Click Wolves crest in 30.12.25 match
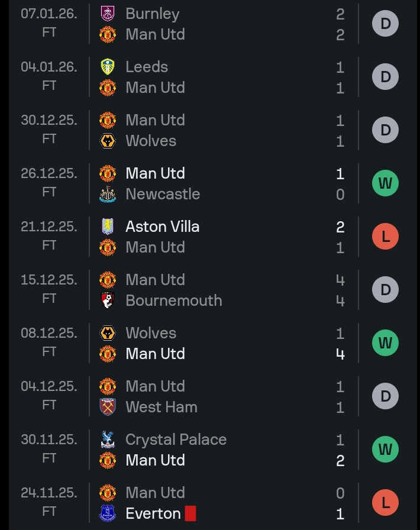Image resolution: width=420 pixels, height=530 pixels. (x=108, y=141)
